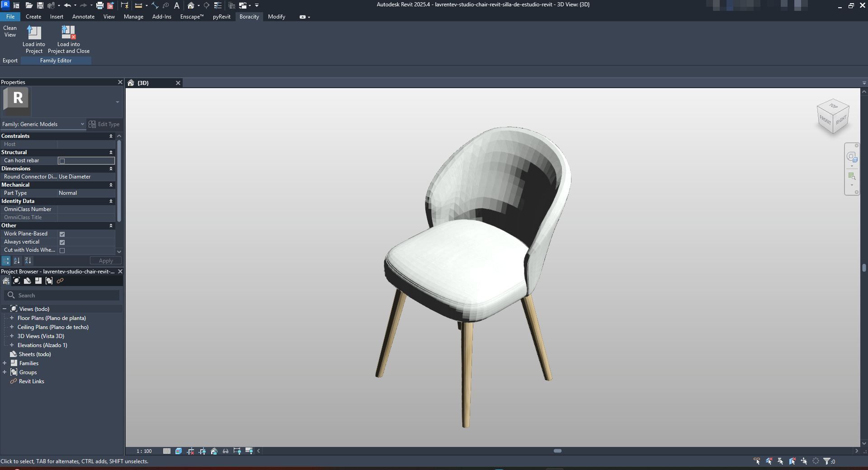
Task: Click the 1 : 100 view scale
Action: coord(144,451)
